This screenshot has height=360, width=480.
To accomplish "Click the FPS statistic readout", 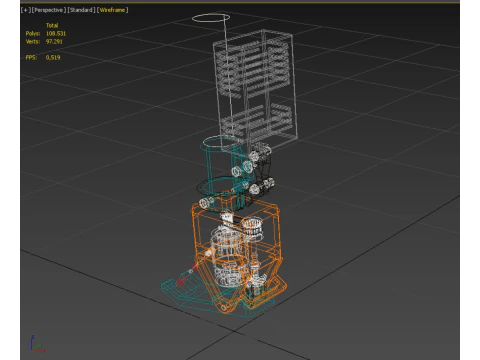I will coord(43,57).
